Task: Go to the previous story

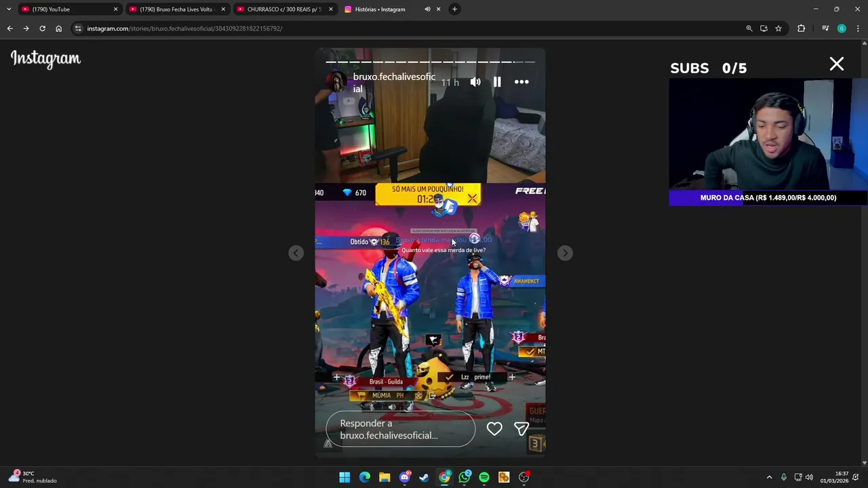Action: [296, 253]
